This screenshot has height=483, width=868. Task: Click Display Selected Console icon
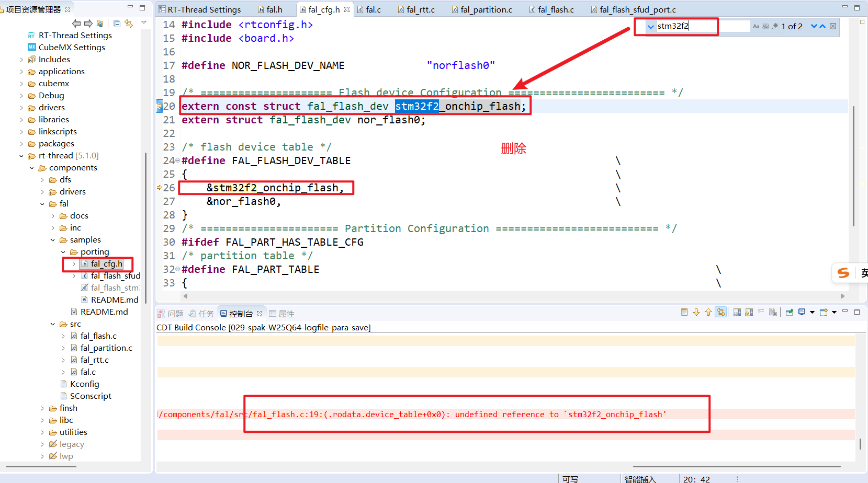(802, 312)
